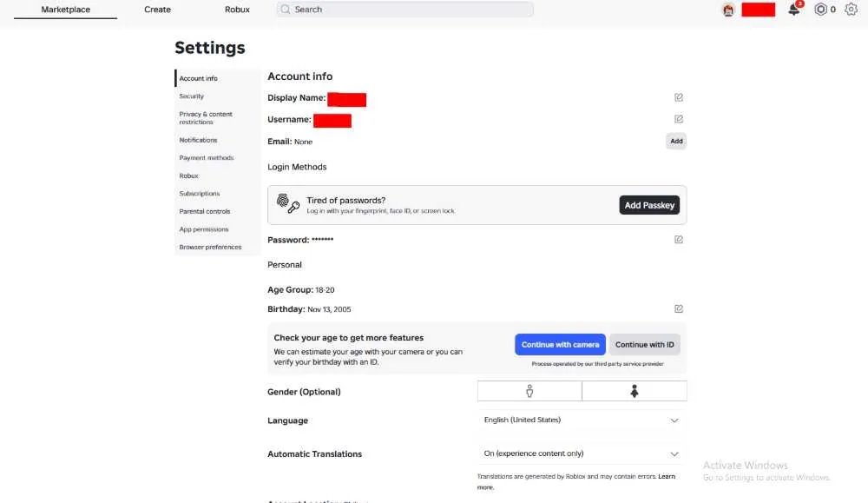Edit the Password using the pencil icon
Image resolution: width=868 pixels, height=503 pixels.
(x=678, y=239)
